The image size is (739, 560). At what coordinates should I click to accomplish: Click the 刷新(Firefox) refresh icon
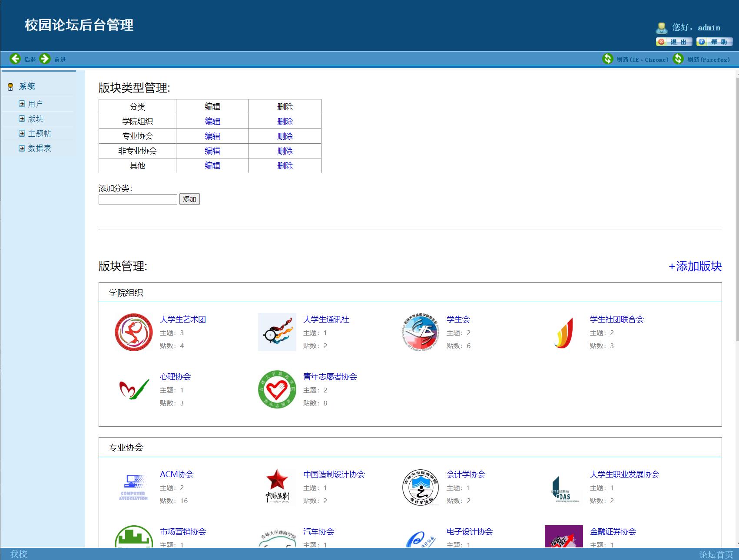click(x=678, y=59)
